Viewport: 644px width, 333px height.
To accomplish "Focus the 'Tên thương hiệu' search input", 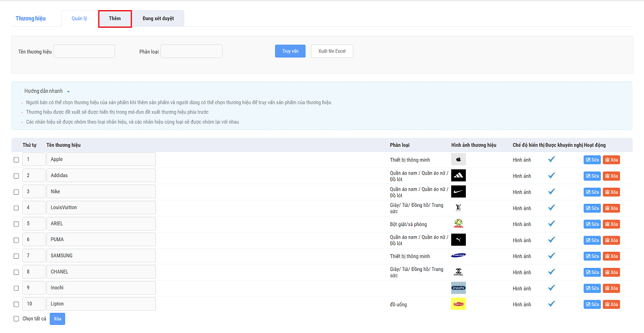I will [84, 51].
